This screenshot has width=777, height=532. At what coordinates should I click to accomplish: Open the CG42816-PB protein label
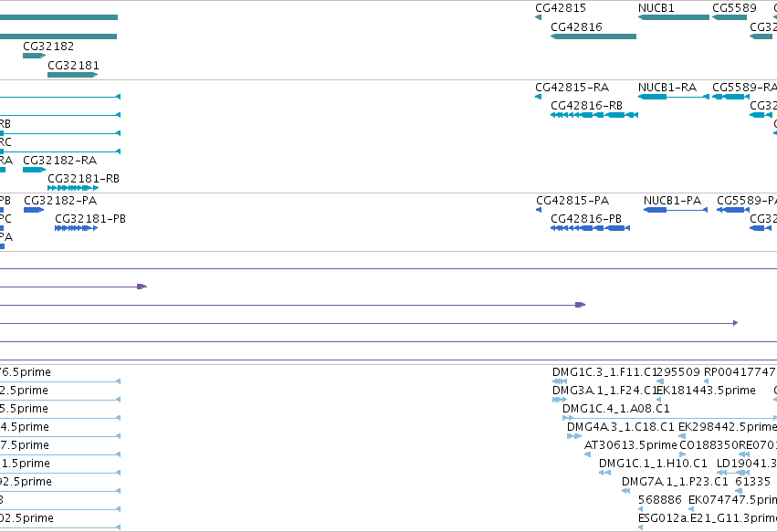[586, 218]
